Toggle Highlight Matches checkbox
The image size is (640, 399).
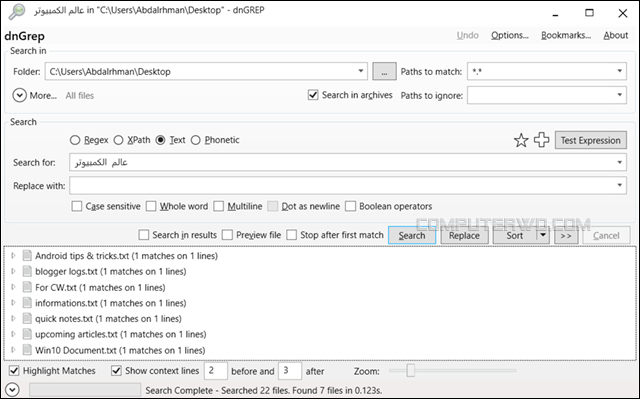[x=14, y=370]
